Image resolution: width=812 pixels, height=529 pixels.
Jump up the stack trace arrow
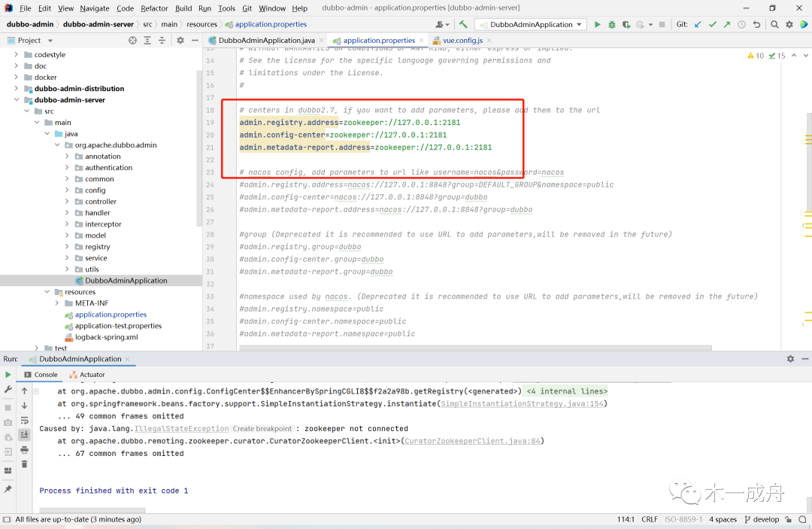(24, 391)
